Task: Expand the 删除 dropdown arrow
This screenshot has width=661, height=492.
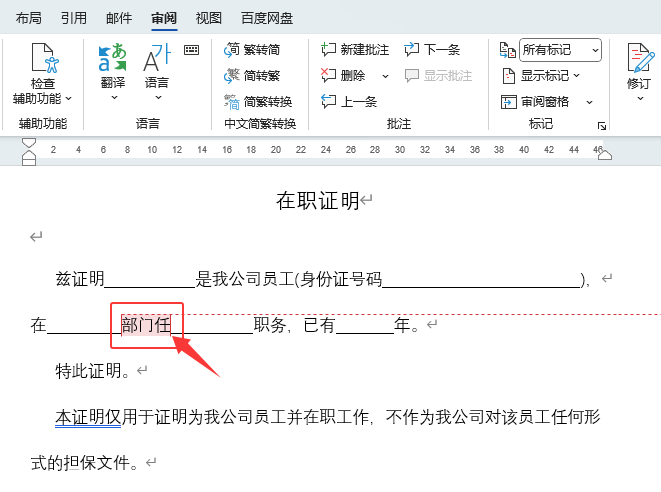Action: coord(385,76)
